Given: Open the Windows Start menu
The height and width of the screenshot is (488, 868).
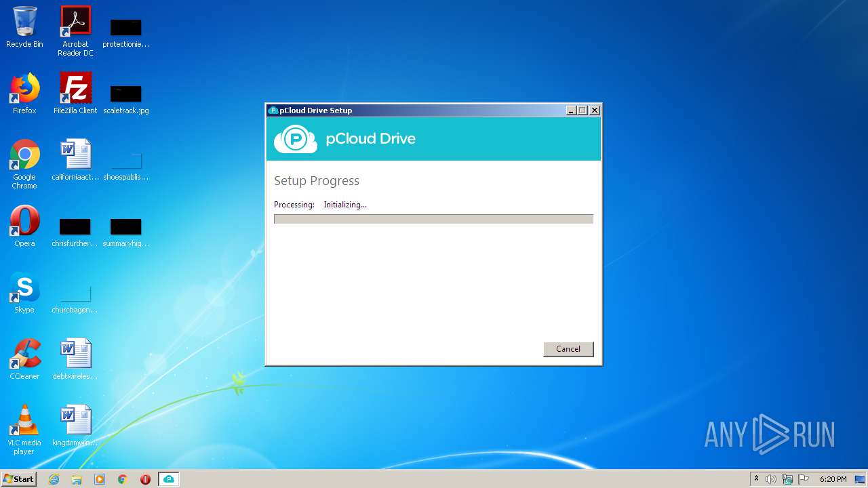Looking at the screenshot, I should (19, 479).
